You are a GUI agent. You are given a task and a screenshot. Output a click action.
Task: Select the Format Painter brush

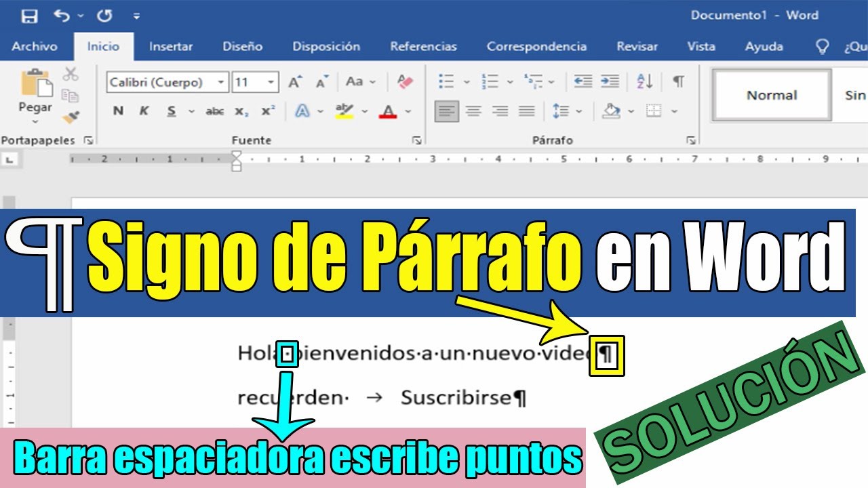pos(71,117)
